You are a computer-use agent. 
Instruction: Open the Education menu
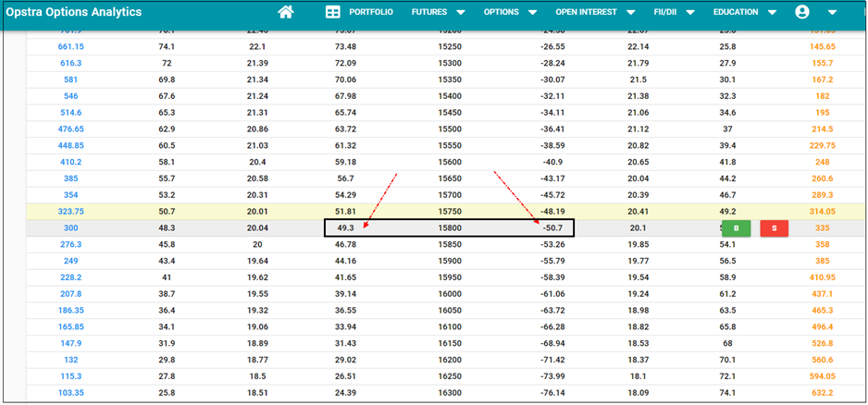coord(735,13)
